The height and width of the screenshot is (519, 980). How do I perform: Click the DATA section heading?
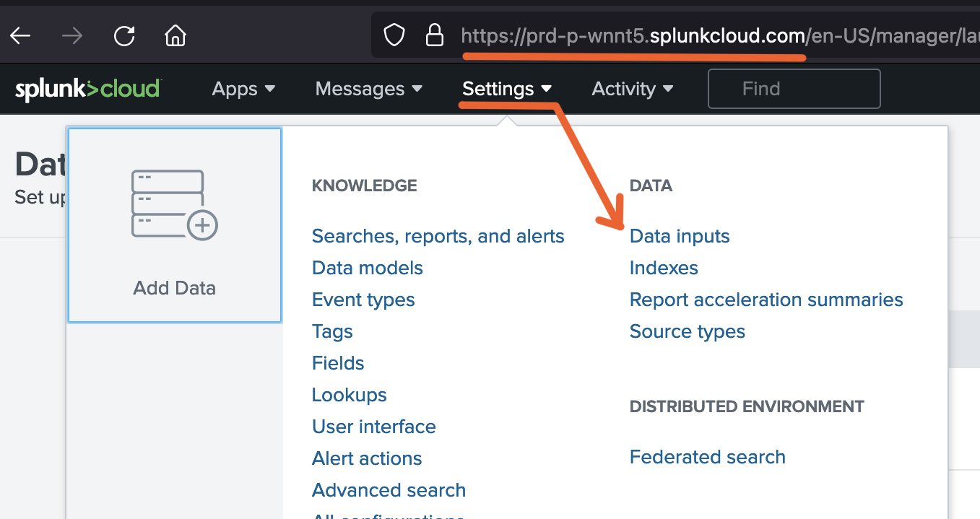pyautogui.click(x=651, y=186)
